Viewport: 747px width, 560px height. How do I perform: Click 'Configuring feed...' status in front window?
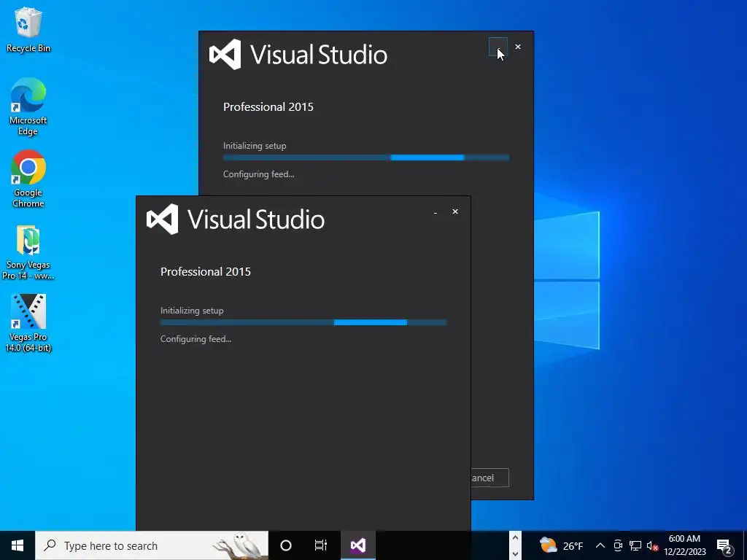[196, 339]
